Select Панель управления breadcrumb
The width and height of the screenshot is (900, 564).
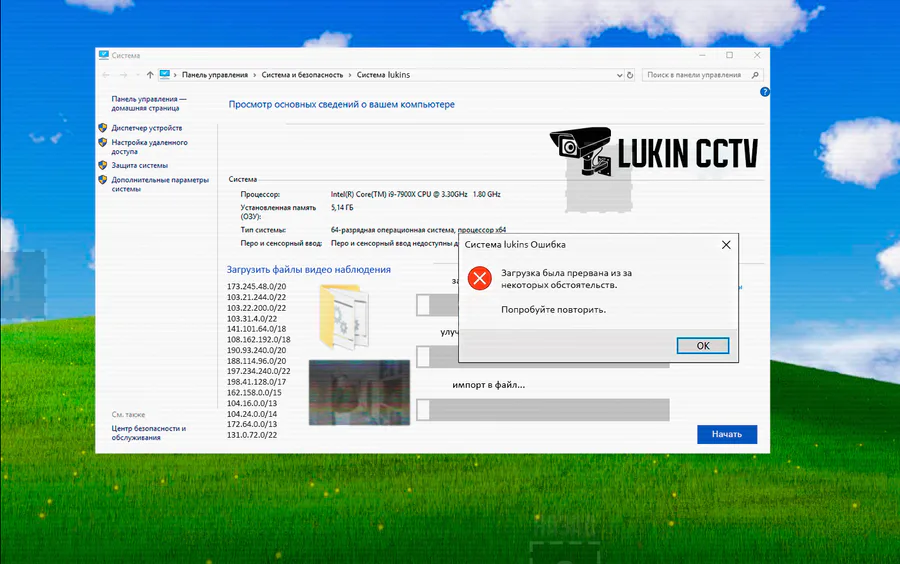click(215, 75)
